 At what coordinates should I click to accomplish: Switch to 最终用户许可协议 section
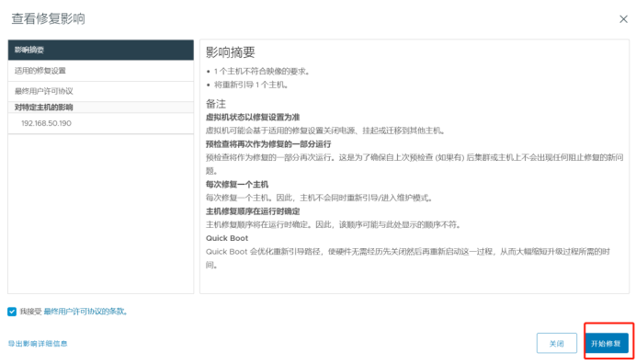[x=100, y=91]
